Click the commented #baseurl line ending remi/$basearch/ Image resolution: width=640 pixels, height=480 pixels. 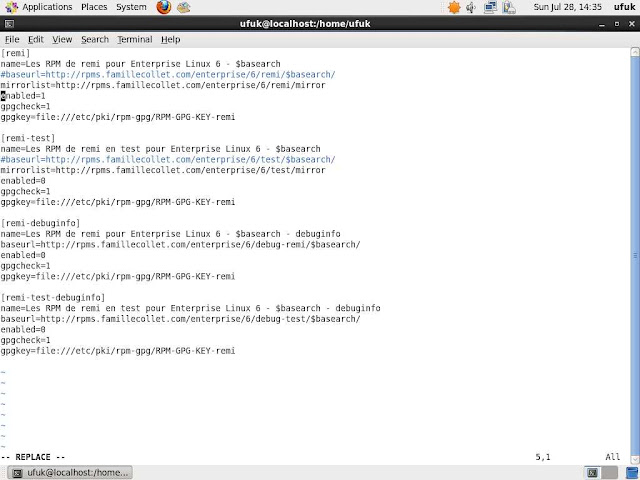pos(168,74)
